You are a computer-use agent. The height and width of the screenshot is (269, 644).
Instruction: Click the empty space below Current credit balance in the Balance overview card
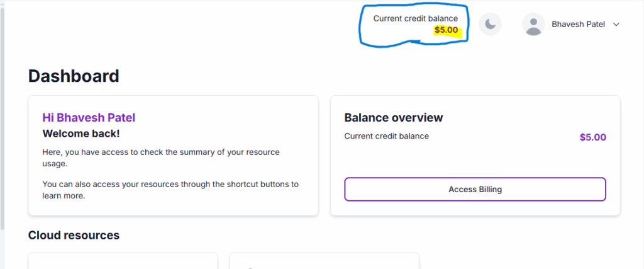click(x=475, y=159)
